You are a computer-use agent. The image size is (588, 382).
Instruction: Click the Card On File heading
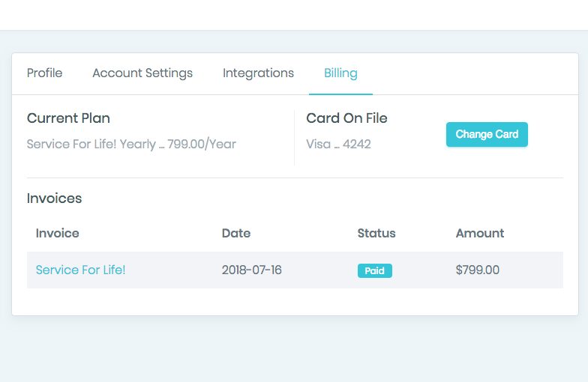tap(346, 118)
